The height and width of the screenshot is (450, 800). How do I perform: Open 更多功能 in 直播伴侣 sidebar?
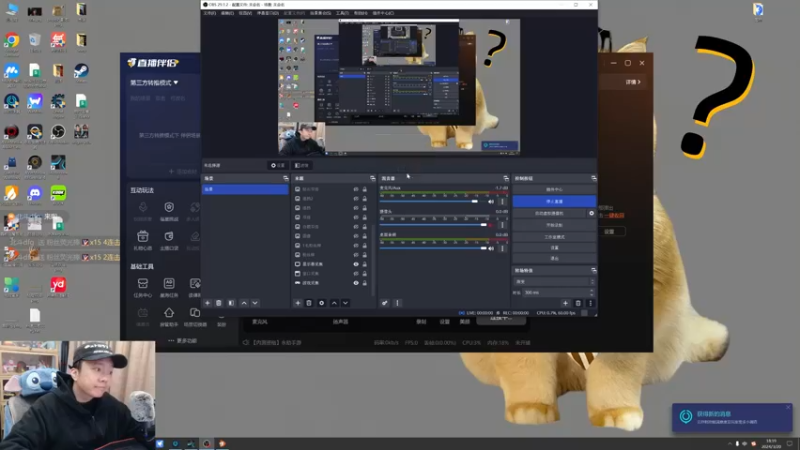point(182,340)
